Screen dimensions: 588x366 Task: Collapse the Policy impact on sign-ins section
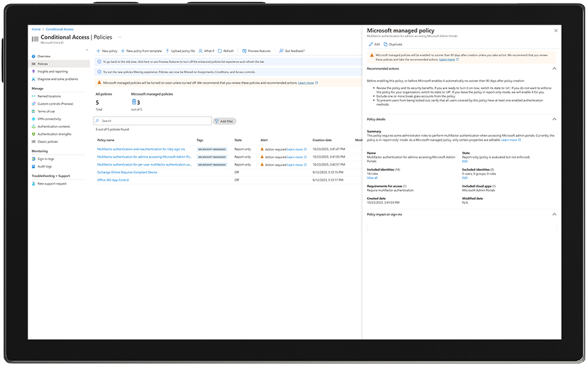coord(554,215)
